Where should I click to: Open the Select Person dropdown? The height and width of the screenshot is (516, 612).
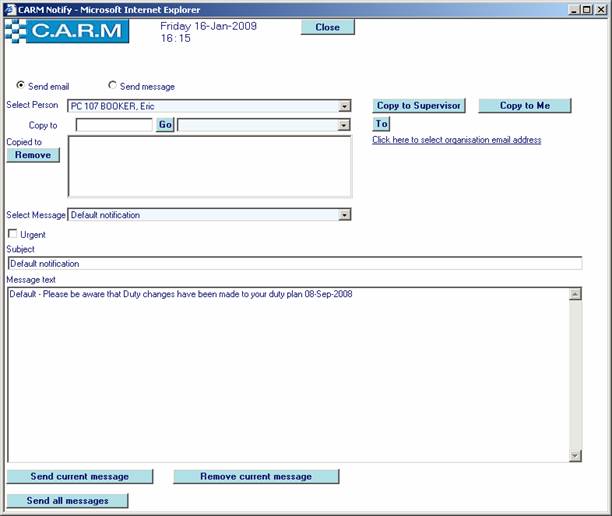pos(344,106)
